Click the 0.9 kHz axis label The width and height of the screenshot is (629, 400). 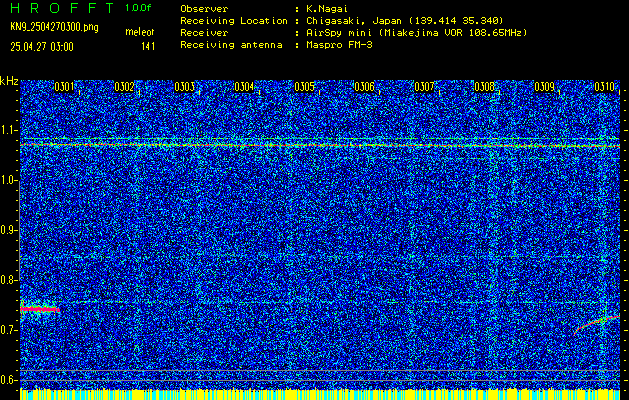pos(8,230)
